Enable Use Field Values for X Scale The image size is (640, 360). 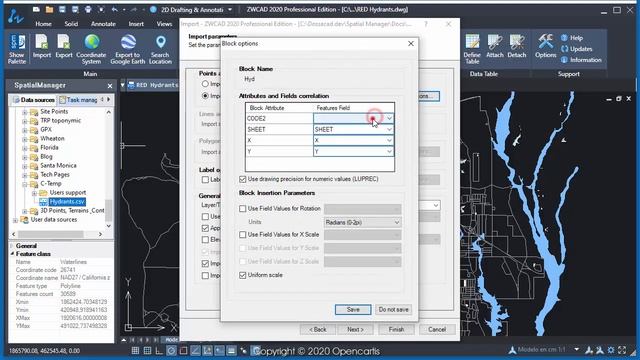(243, 235)
